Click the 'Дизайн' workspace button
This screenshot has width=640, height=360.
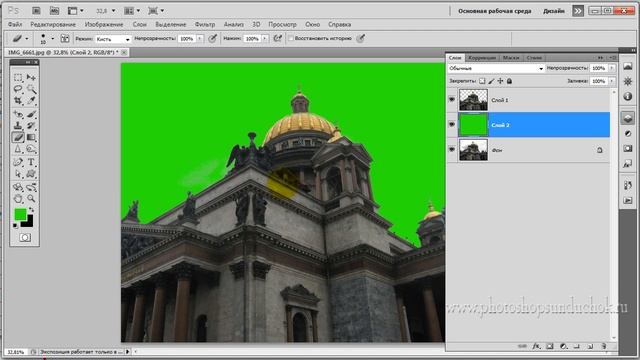click(x=554, y=11)
